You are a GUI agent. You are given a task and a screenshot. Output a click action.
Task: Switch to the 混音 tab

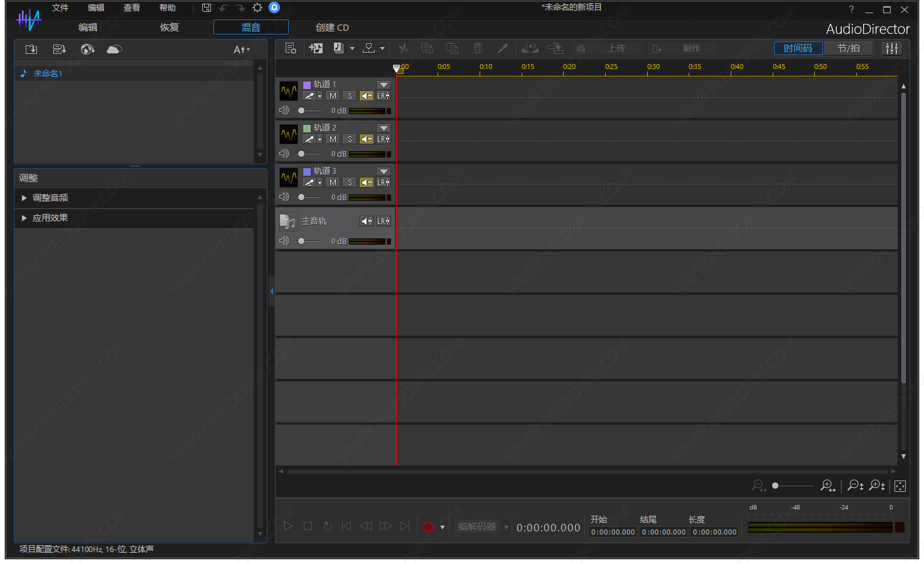pos(251,27)
